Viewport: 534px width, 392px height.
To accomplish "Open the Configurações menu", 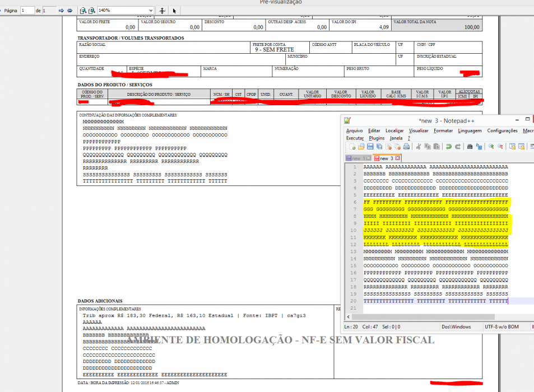I will click(502, 130).
